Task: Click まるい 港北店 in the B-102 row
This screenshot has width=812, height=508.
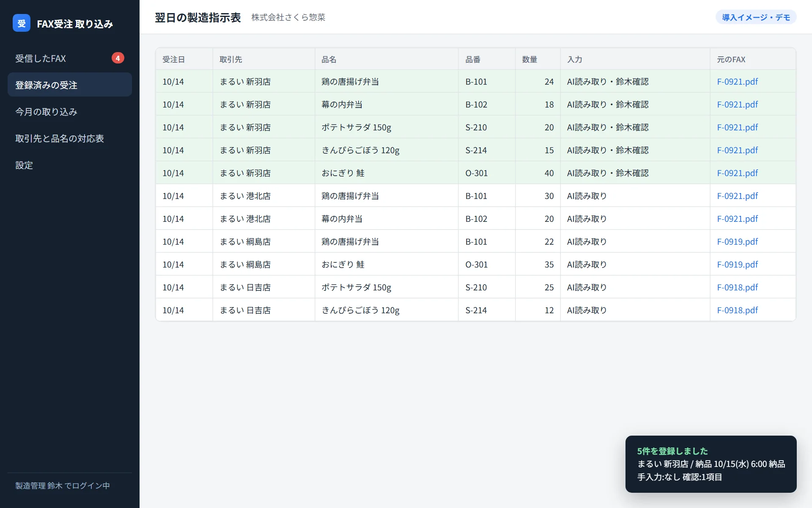Action: 245,219
